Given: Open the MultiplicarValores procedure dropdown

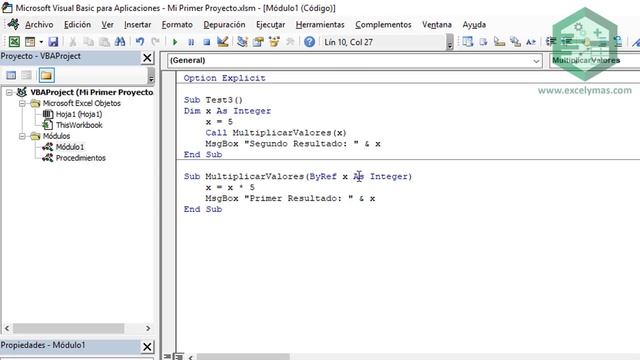Looking at the screenshot, I should click(594, 60).
